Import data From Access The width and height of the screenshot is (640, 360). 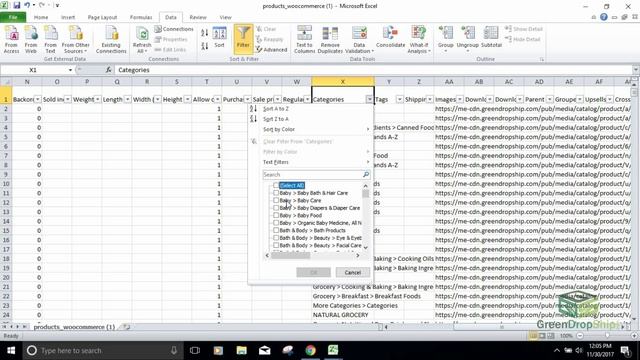click(11, 39)
